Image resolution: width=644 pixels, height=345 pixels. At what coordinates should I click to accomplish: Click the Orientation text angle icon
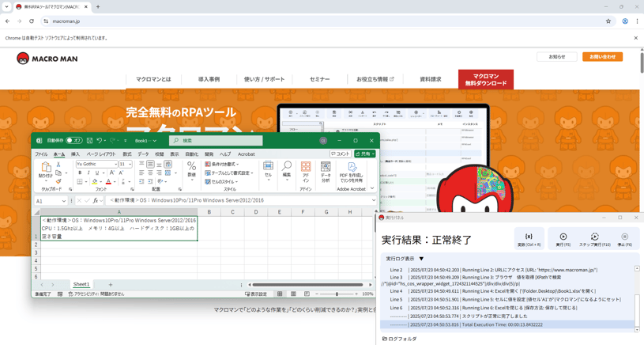(160, 181)
